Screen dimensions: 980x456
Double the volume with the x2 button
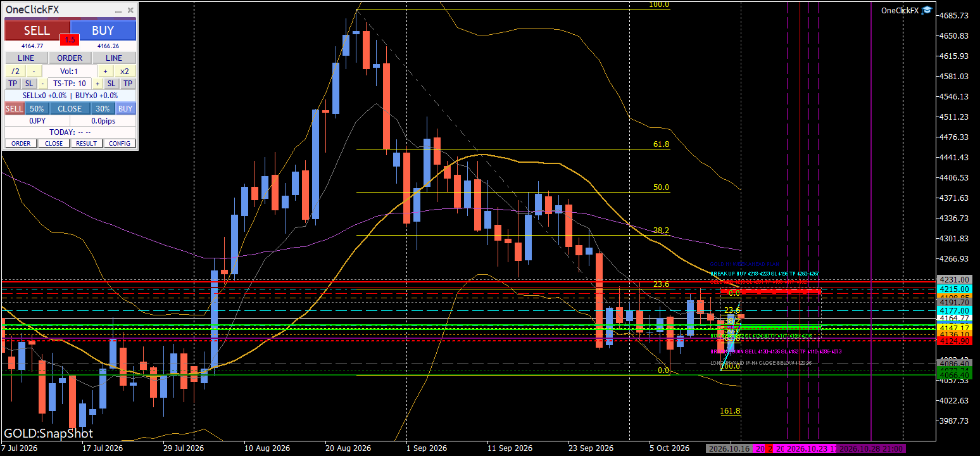tap(125, 71)
